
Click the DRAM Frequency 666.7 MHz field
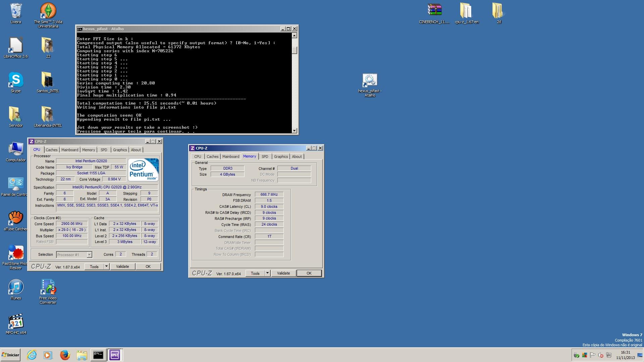point(269,194)
